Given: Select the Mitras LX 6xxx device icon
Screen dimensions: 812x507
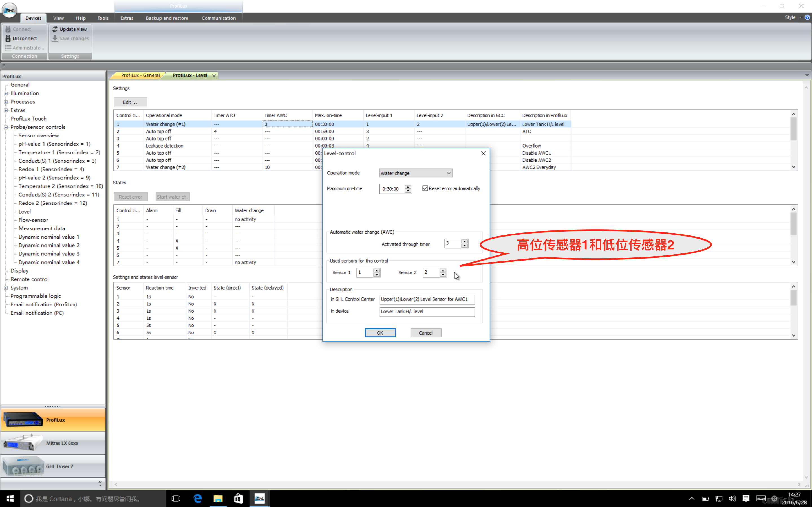Looking at the screenshot, I should coord(23,443).
